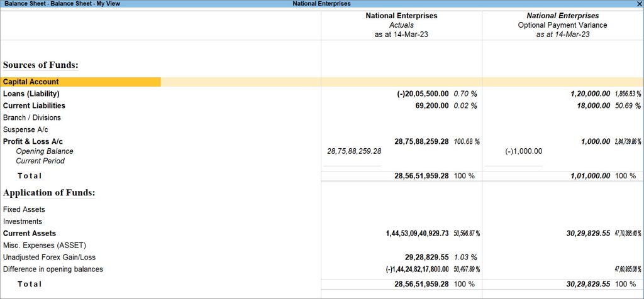Click the Application of Funds heading

[49, 193]
